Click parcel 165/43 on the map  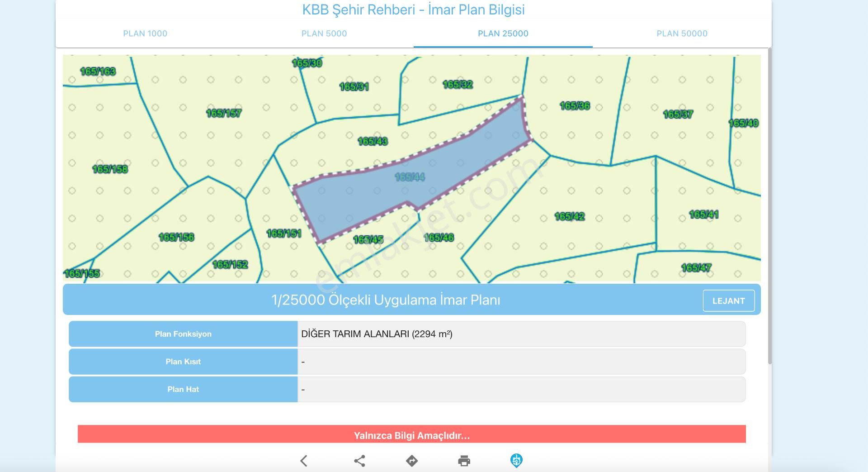pyautogui.click(x=373, y=142)
